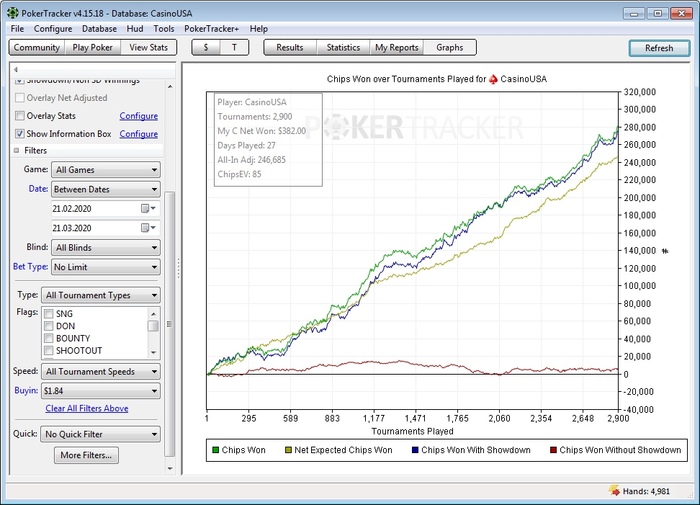Click Configure link beside Overlay Stats
This screenshot has height=505, width=700.
[x=138, y=116]
